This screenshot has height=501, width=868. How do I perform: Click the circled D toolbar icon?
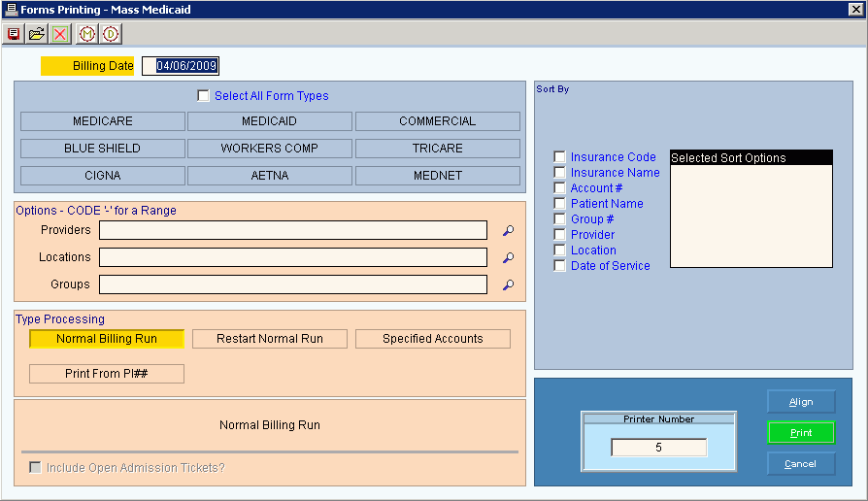click(x=111, y=34)
